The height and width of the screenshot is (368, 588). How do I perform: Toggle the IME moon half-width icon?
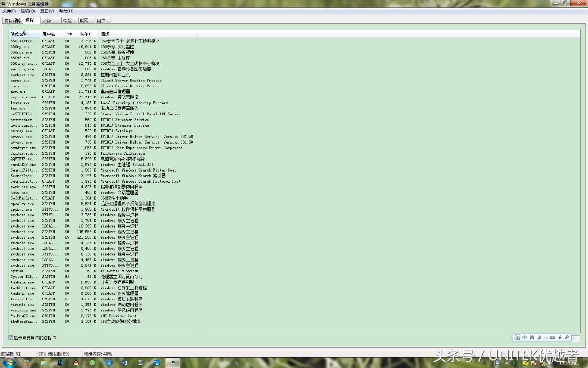coord(539,338)
